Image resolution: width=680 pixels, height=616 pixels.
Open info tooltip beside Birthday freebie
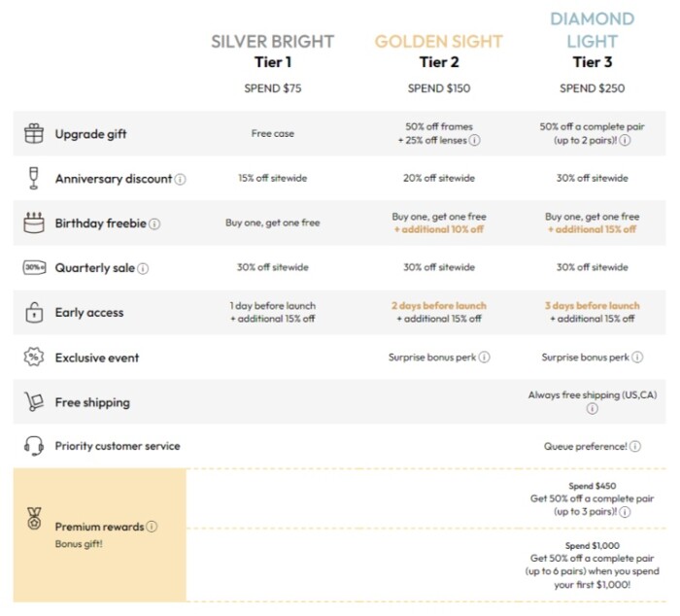[154, 224]
